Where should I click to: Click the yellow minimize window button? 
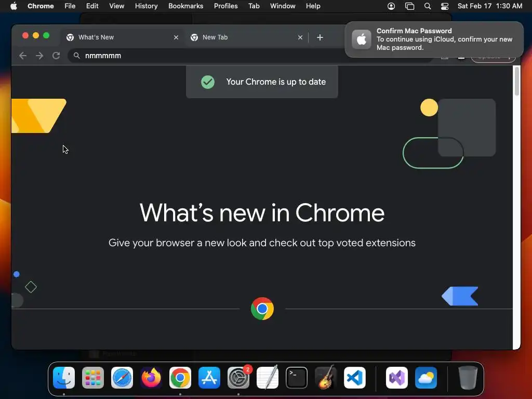pyautogui.click(x=36, y=35)
